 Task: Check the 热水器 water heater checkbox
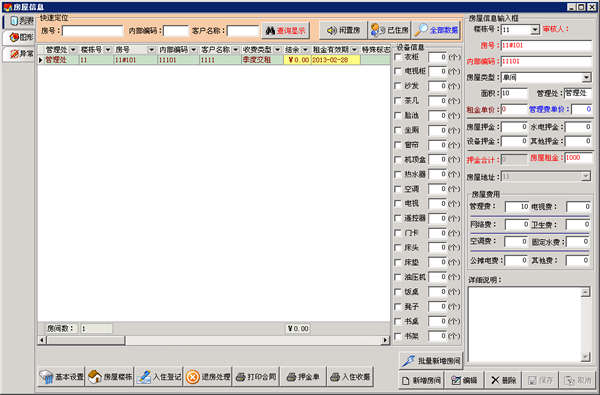tap(398, 174)
